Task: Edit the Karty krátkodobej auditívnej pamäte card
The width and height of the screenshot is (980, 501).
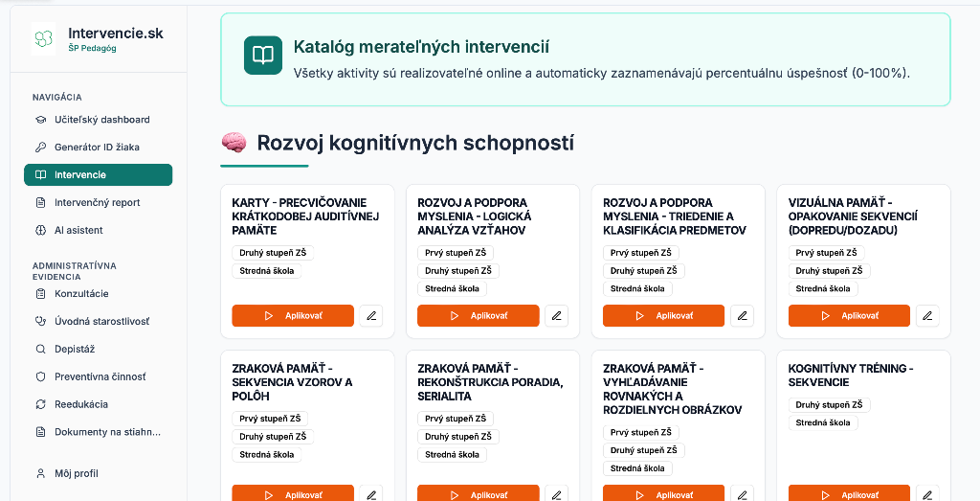Action: pyautogui.click(x=371, y=316)
